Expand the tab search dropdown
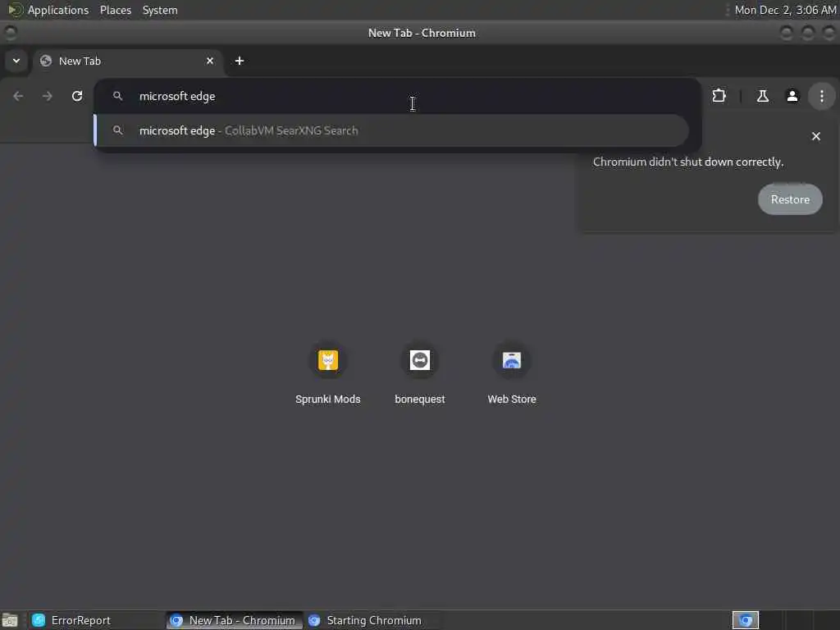The width and height of the screenshot is (840, 630). tap(16, 61)
